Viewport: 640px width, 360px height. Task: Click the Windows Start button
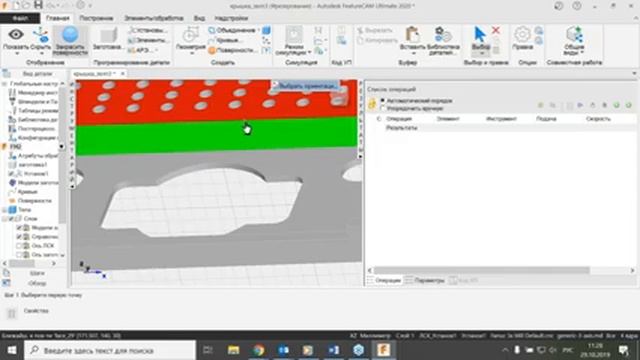point(12,350)
